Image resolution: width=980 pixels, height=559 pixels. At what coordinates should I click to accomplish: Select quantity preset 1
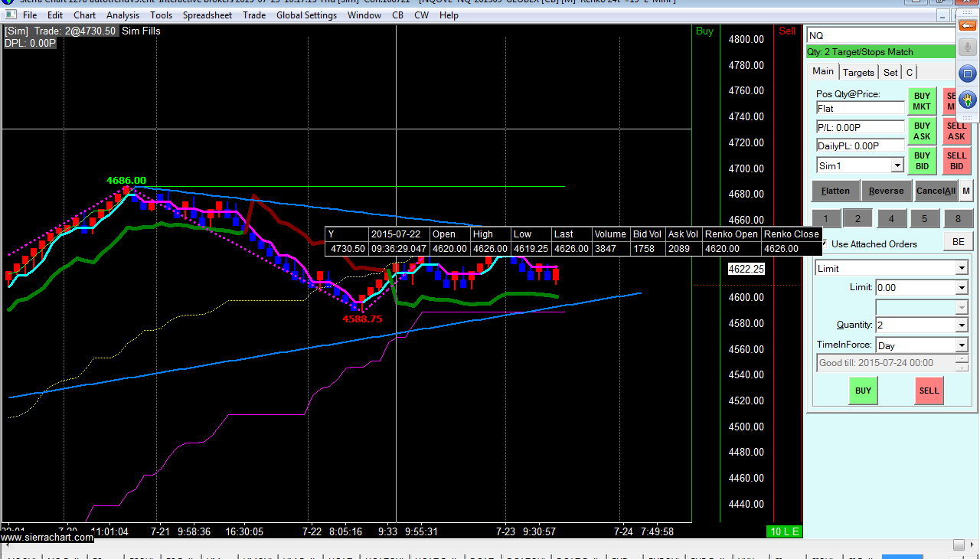825,219
